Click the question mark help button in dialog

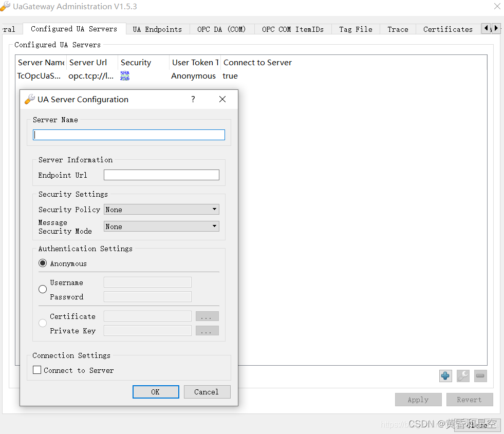[x=193, y=99]
